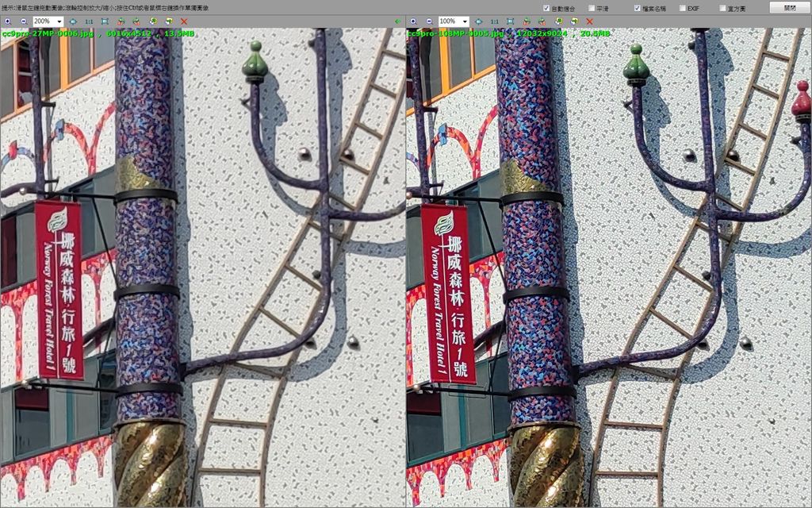Click the red X in the 27MP pane toolbar
Viewport: 812px width, 508px height.
[x=184, y=21]
